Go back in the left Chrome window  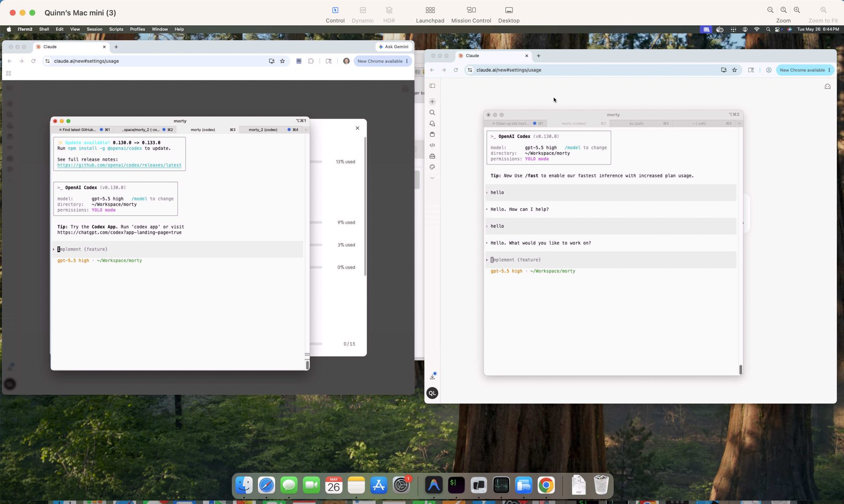point(10,61)
